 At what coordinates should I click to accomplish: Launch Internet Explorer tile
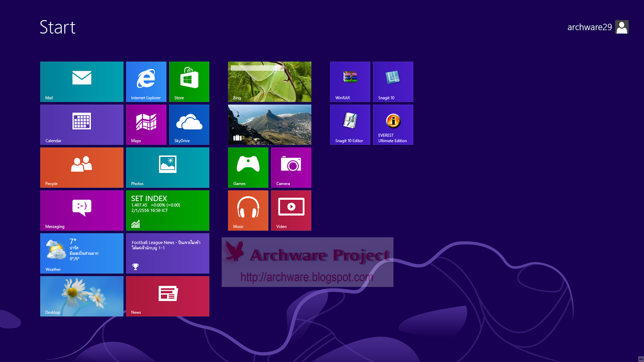pos(146,82)
